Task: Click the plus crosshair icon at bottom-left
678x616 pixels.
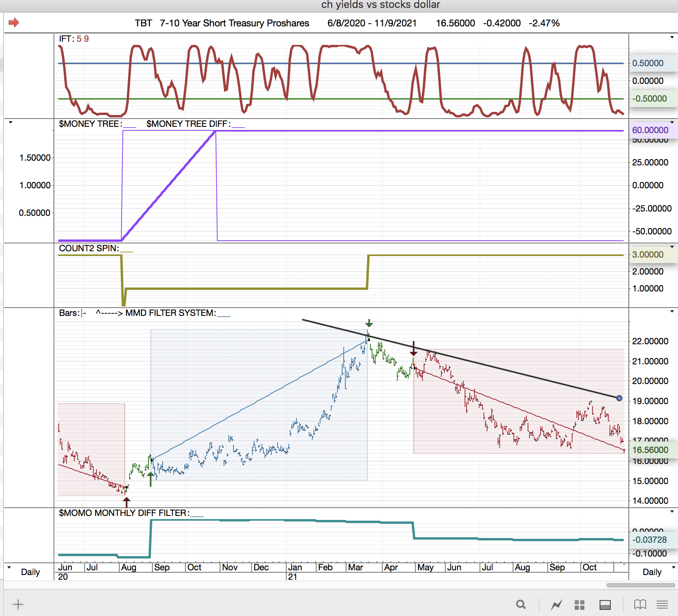Action: (18, 604)
